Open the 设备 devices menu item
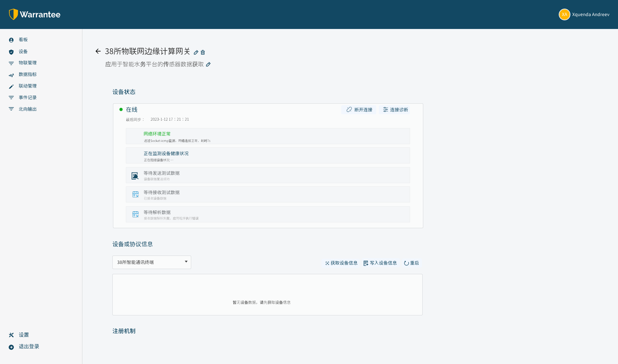The height and width of the screenshot is (364, 618). (23, 51)
